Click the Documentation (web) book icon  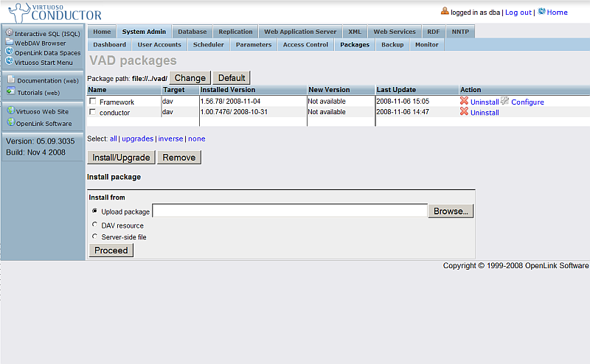click(x=10, y=80)
